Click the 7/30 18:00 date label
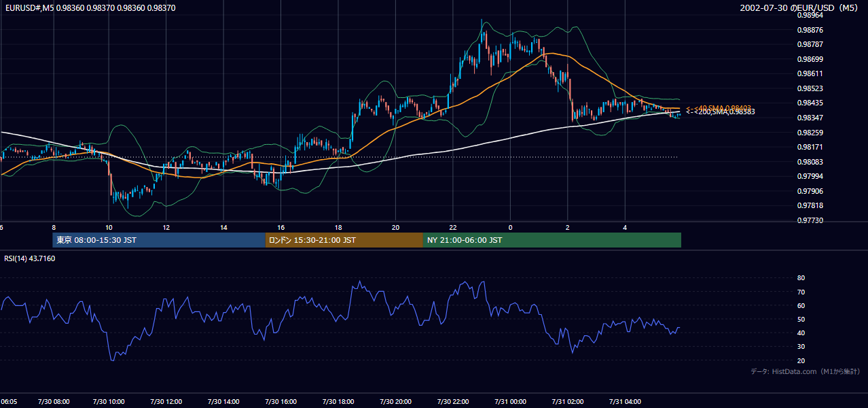The width and height of the screenshot is (868, 408). [338, 402]
